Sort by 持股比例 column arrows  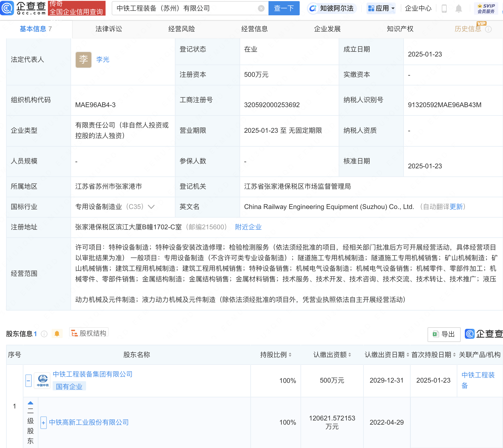[290, 355]
